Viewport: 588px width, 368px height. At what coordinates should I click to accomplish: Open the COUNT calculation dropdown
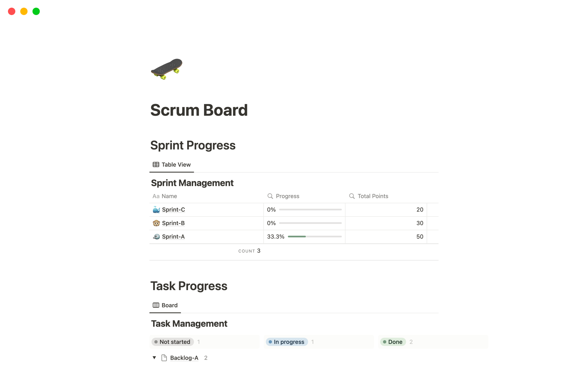tap(249, 251)
